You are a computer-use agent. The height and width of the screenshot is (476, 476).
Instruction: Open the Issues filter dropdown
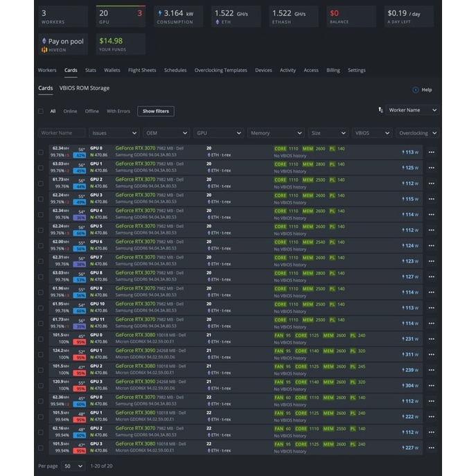pos(114,132)
